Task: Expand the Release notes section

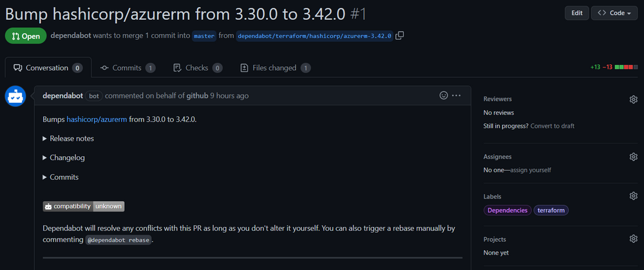Action: [68, 138]
